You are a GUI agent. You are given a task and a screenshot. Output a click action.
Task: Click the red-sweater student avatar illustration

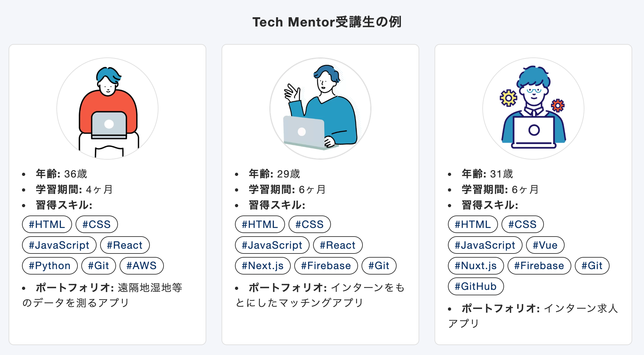[x=107, y=109]
